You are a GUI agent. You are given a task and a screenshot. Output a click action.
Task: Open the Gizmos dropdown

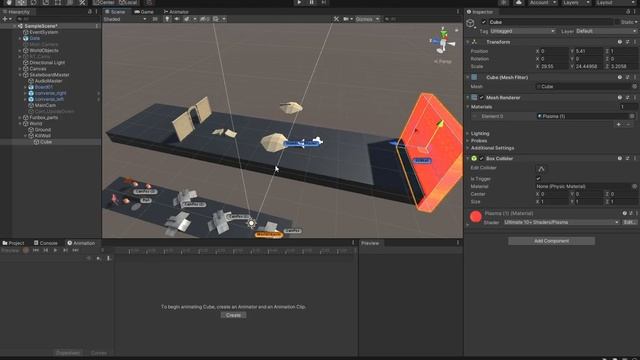[x=367, y=19]
